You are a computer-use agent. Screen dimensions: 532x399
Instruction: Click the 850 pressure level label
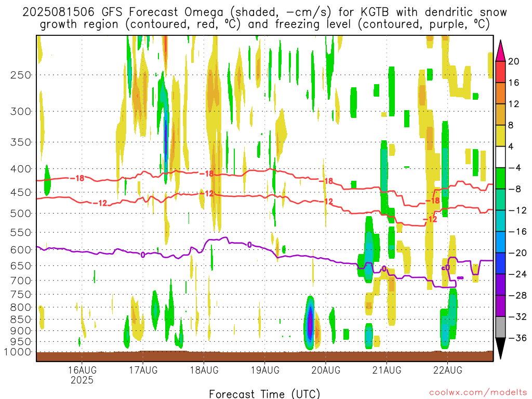(x=21, y=320)
